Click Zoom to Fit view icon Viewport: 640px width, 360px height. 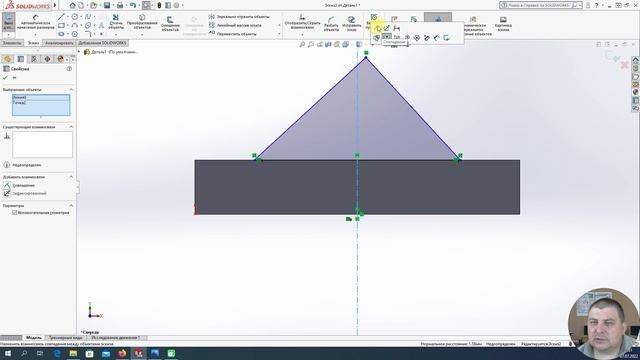pos(302,44)
